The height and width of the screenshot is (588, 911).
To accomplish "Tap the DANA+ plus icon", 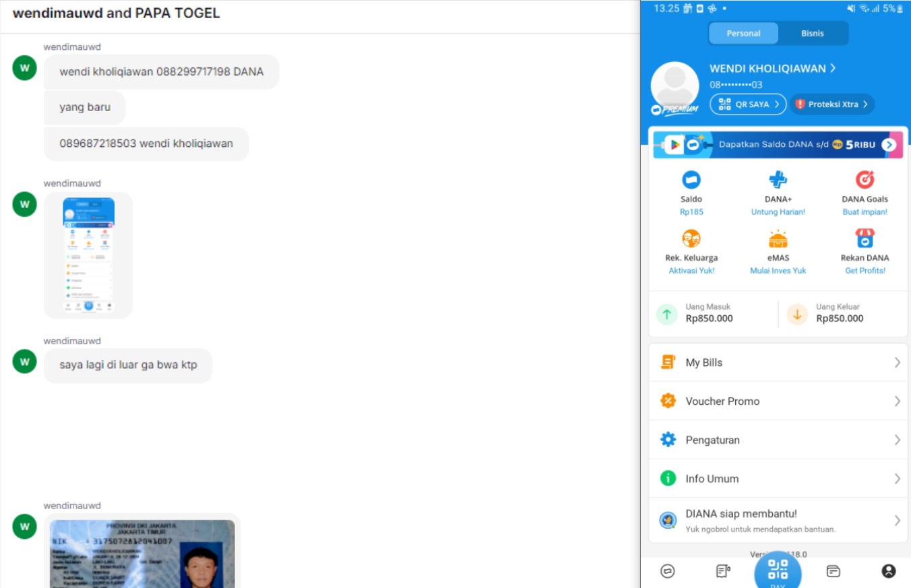I will click(x=778, y=179).
